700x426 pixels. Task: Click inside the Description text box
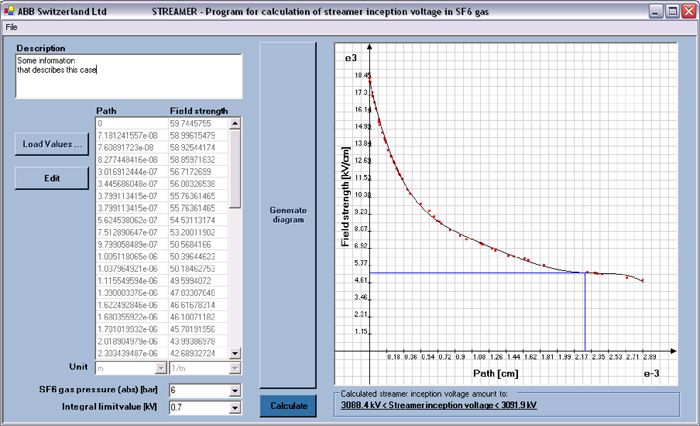click(129, 76)
